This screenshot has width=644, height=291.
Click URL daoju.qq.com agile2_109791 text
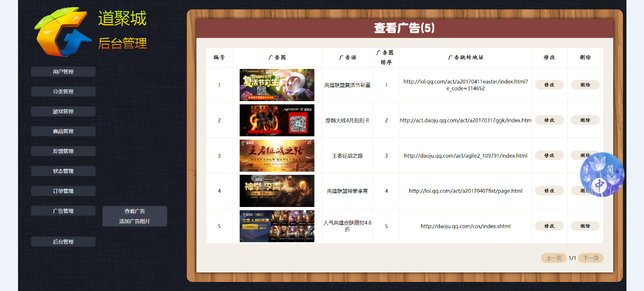coord(466,156)
